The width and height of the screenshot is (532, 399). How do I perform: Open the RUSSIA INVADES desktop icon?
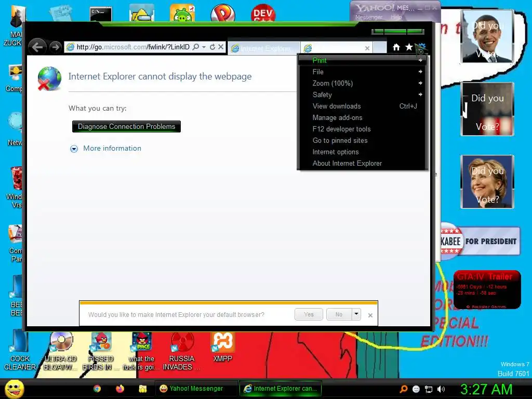(x=181, y=351)
